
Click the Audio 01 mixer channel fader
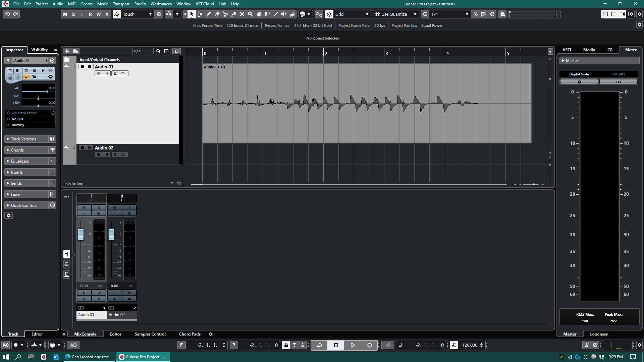[x=81, y=234]
